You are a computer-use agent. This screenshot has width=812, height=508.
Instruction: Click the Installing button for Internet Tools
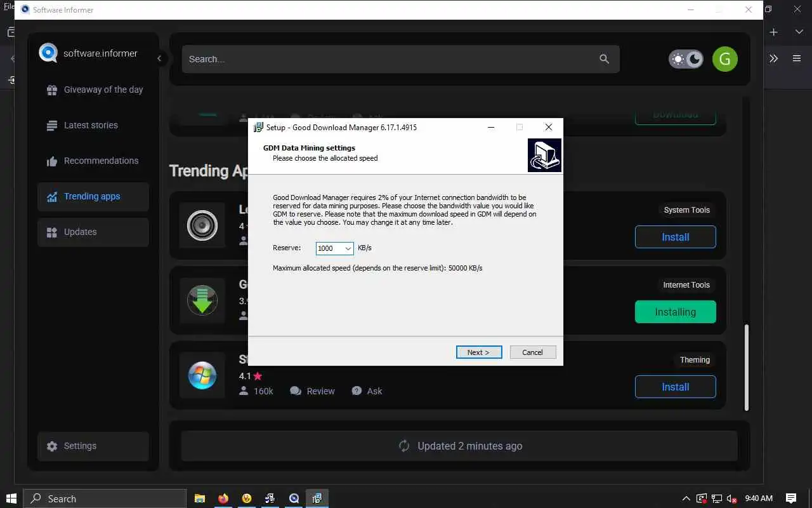[675, 312]
